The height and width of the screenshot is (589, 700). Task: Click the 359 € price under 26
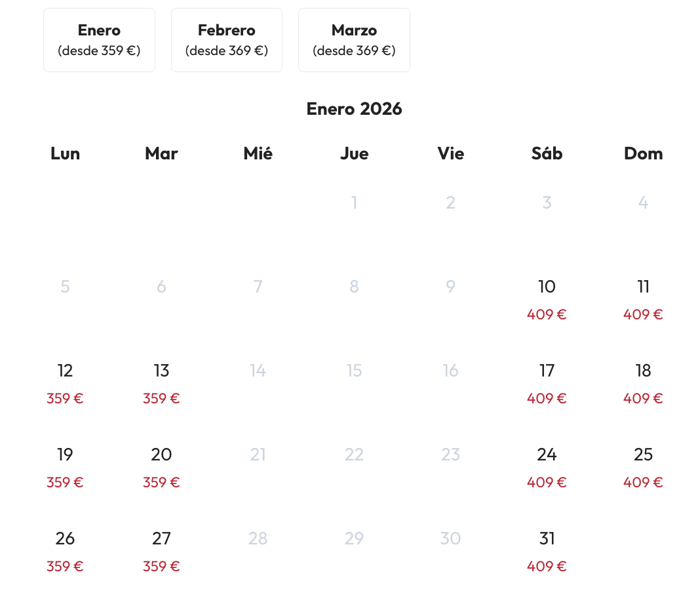point(65,567)
